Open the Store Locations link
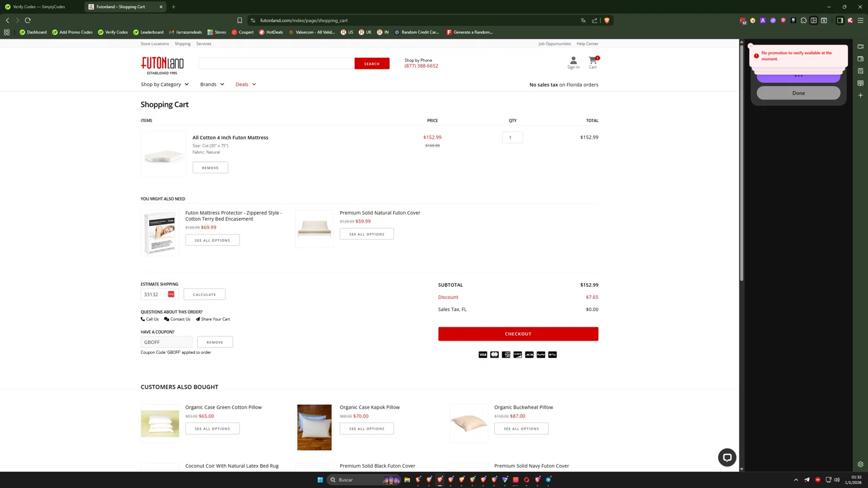Viewport: 868px width, 488px height. [155, 43]
